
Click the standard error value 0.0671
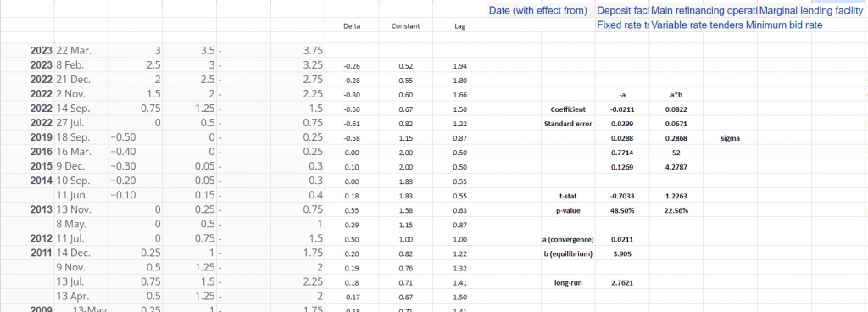(676, 124)
